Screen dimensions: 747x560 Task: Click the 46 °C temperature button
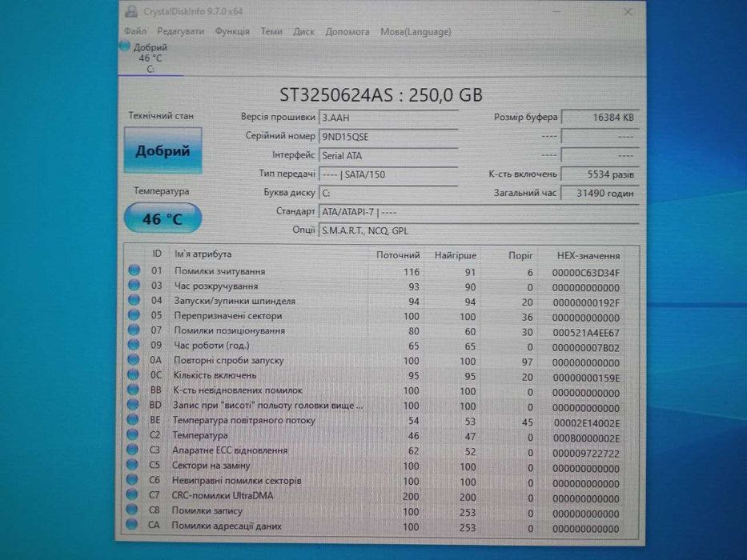pyautogui.click(x=163, y=218)
